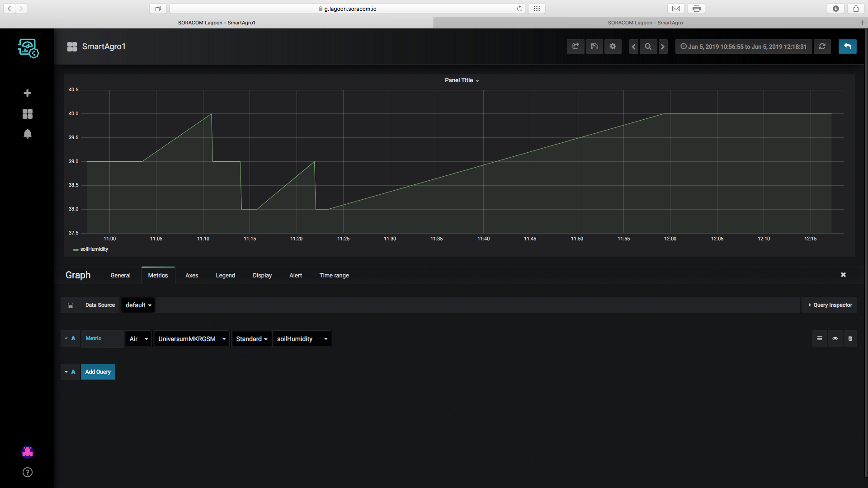Image resolution: width=868 pixels, height=488 pixels.
Task: Click the share dashboard icon
Action: pos(576,47)
